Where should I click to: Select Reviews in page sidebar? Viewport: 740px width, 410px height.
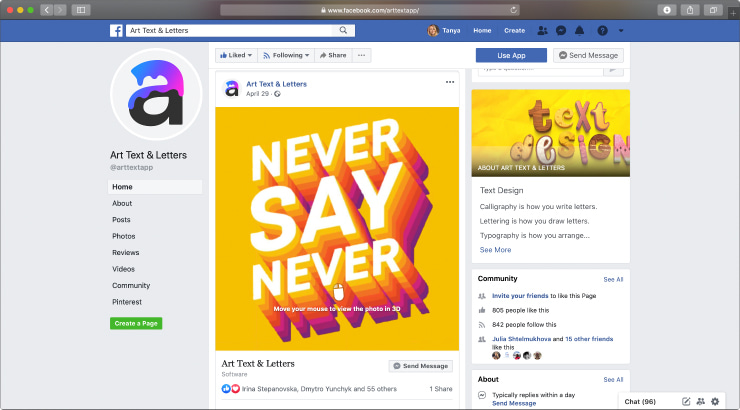tap(126, 252)
